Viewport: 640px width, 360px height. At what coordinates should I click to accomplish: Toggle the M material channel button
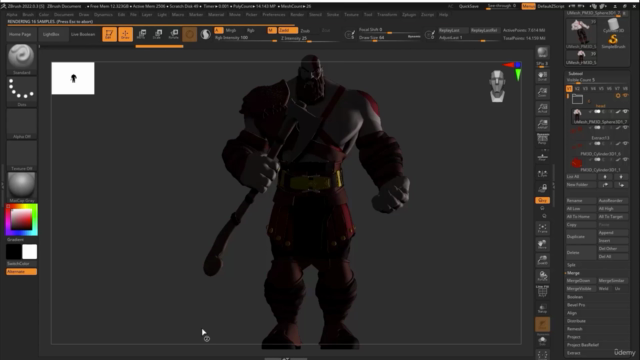[271, 30]
